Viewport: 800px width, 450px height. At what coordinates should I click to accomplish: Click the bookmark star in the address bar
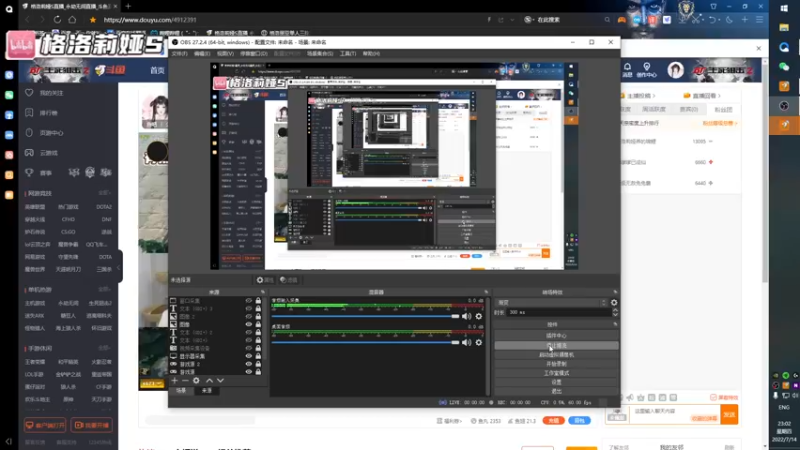(x=92, y=20)
